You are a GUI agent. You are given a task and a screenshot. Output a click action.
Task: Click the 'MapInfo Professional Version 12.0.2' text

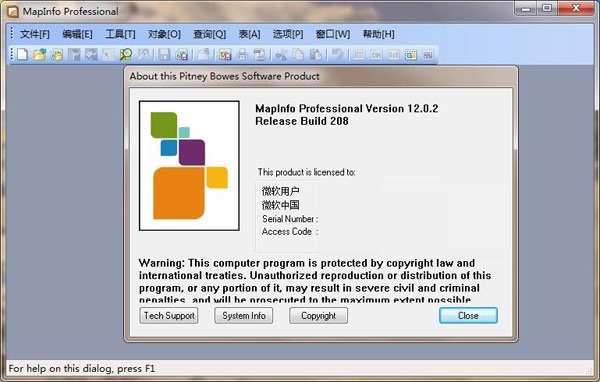click(x=346, y=109)
